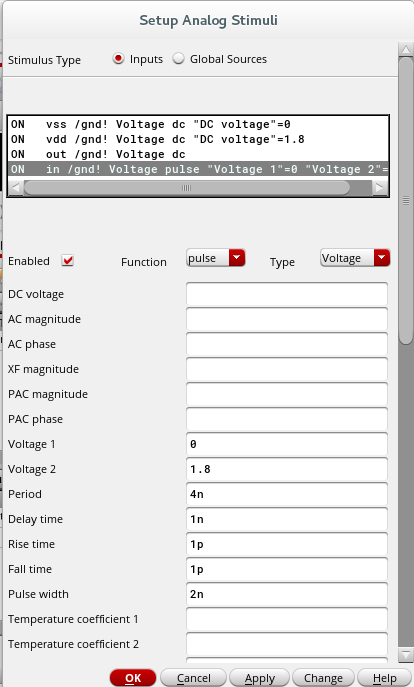The width and height of the screenshot is (414, 687).
Task: Focus the AC phase input field
Action: click(287, 344)
